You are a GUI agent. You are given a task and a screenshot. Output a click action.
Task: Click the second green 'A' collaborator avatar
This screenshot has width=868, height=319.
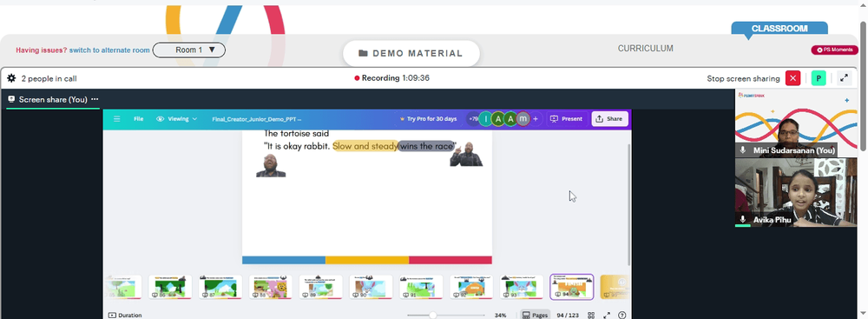pos(510,119)
